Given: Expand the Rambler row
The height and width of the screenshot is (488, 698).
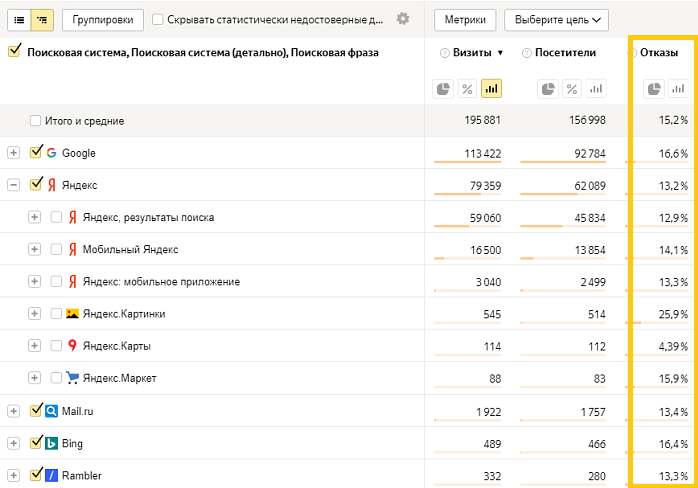Looking at the screenshot, I should pos(14,475).
